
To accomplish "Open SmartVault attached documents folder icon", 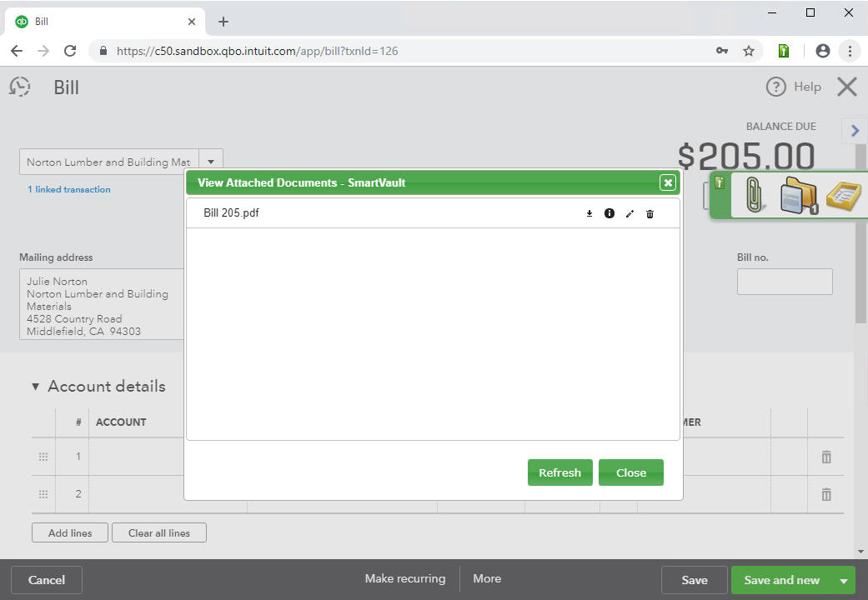I will click(x=798, y=195).
